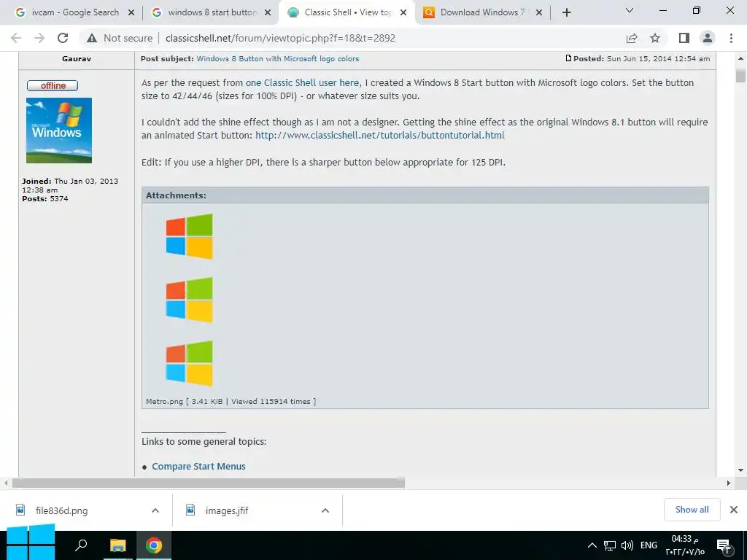The height and width of the screenshot is (560, 747).
Task: Open the notification center icon
Action: [x=724, y=546]
